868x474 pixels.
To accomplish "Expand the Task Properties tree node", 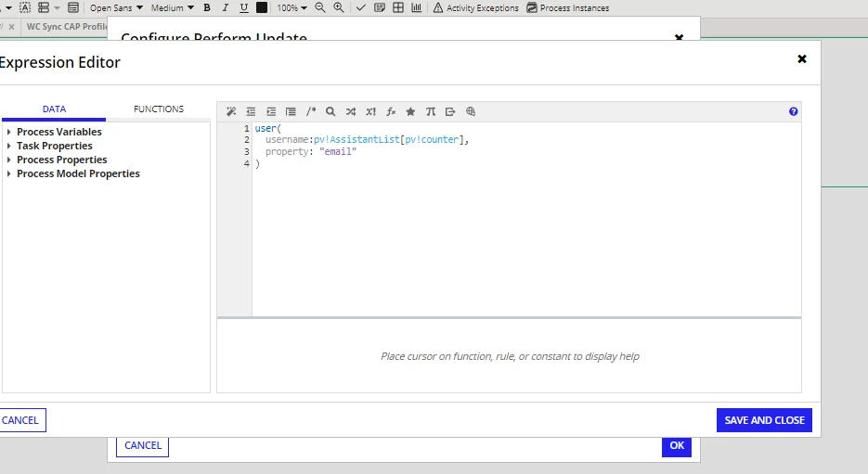I will tap(9, 146).
